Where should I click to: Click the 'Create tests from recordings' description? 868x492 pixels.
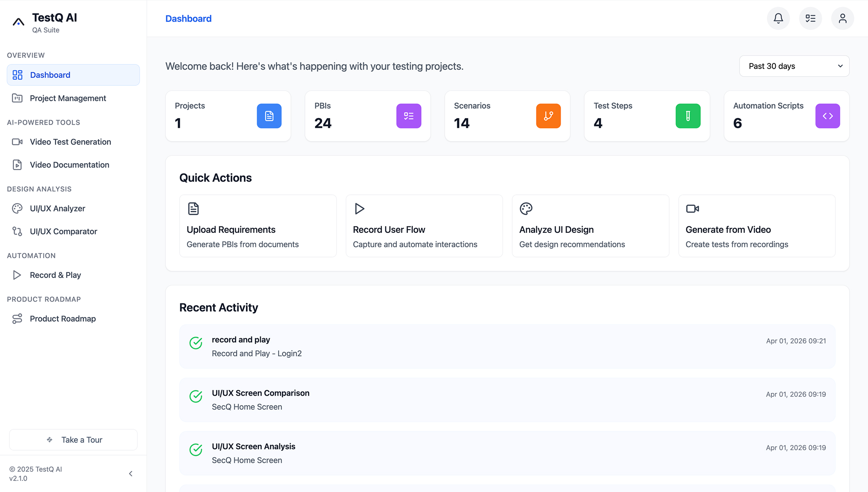tap(737, 244)
